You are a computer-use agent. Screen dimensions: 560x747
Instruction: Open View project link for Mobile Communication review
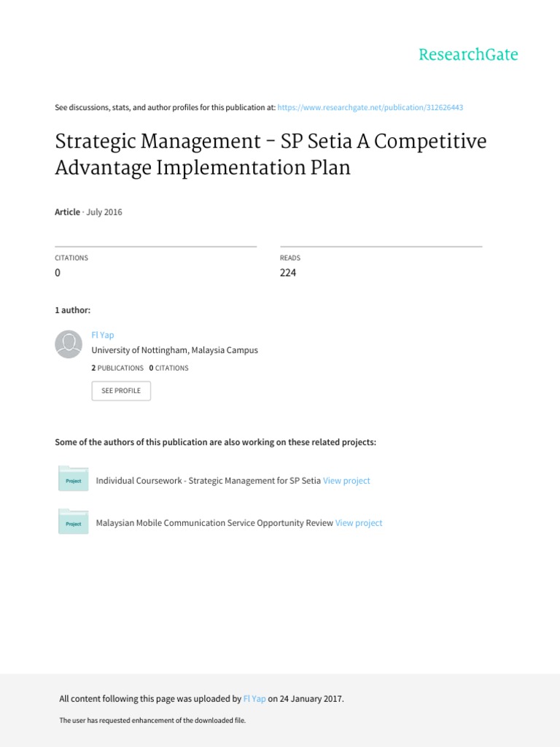coord(359,523)
